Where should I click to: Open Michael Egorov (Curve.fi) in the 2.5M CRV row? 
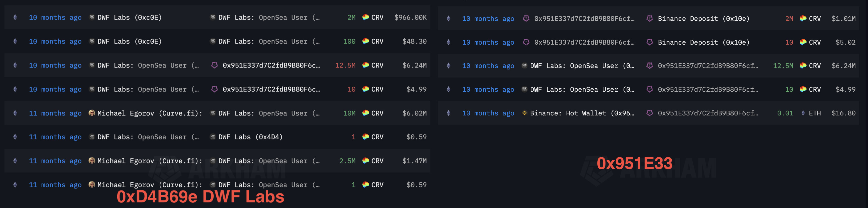tap(150, 161)
